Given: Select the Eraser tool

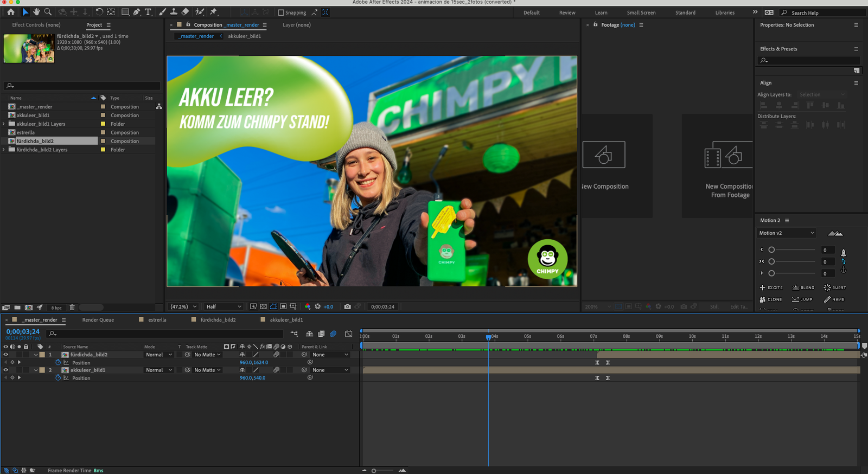Looking at the screenshot, I should (x=185, y=12).
